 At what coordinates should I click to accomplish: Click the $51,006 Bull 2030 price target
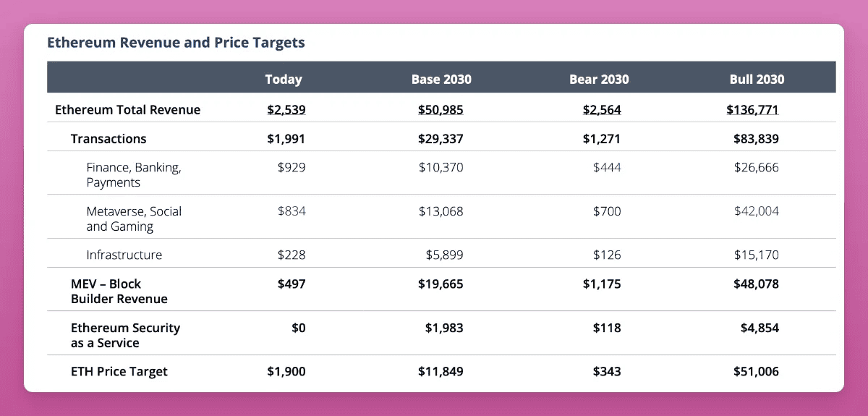[x=756, y=371]
